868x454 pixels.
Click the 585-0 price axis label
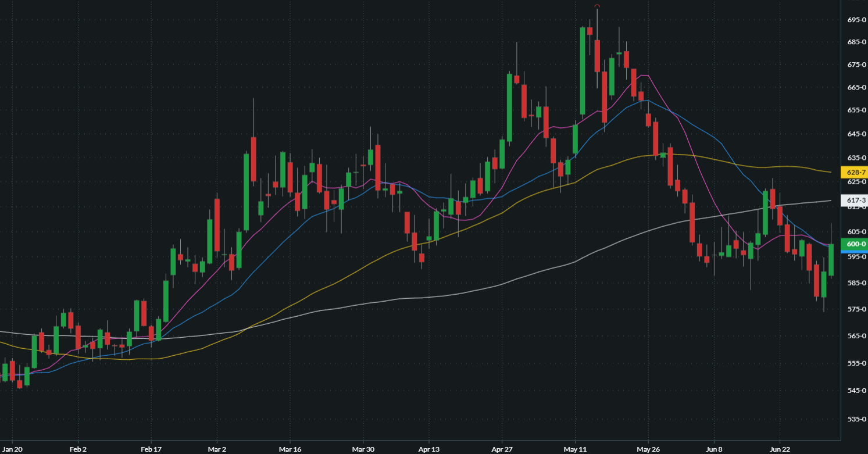(857, 283)
